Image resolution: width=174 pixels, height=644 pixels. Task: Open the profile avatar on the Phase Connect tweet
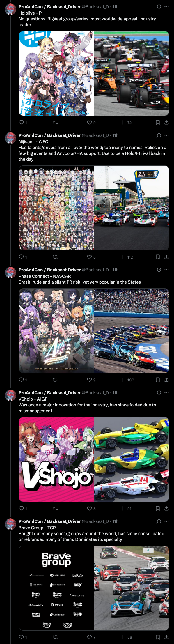pos(10,272)
